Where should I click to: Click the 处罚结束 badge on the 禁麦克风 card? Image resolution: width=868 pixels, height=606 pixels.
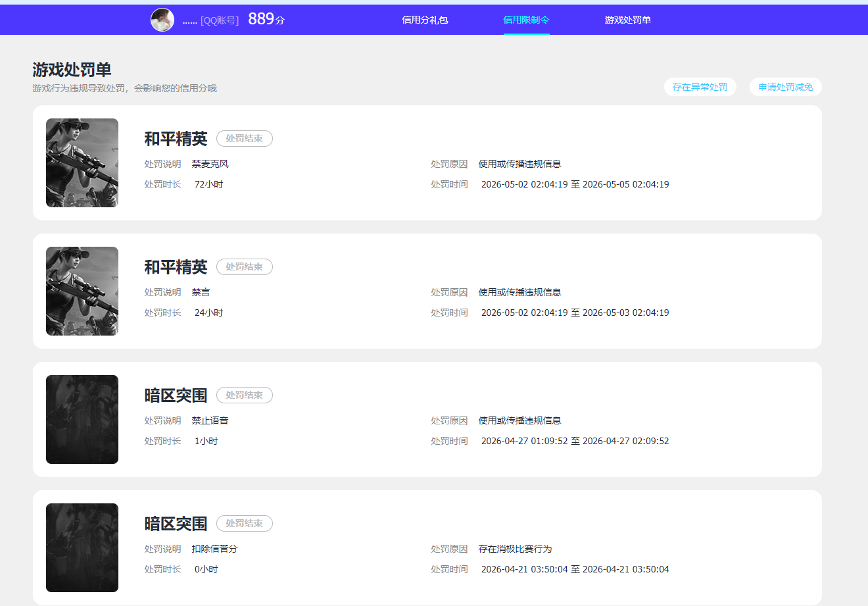245,139
